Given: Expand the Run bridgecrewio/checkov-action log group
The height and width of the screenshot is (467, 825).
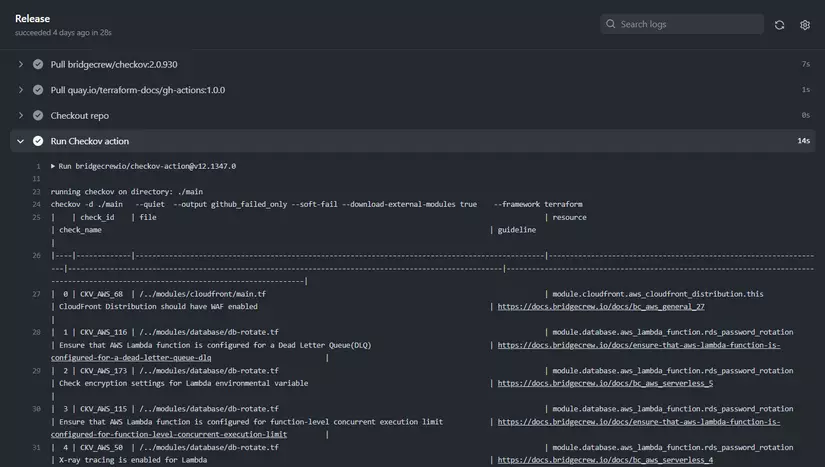Looking at the screenshot, I should point(53,166).
